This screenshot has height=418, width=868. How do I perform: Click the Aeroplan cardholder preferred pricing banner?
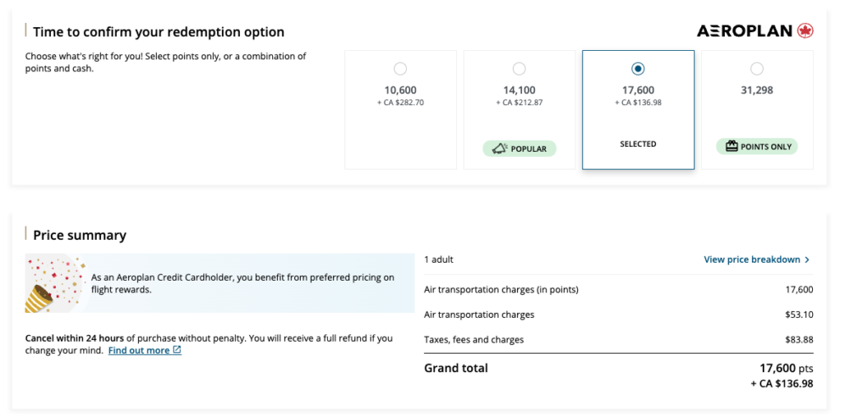(x=246, y=283)
